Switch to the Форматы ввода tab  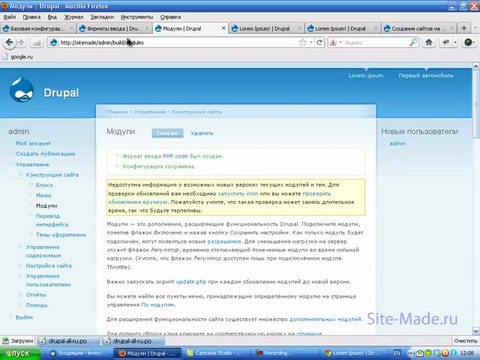tap(114, 29)
